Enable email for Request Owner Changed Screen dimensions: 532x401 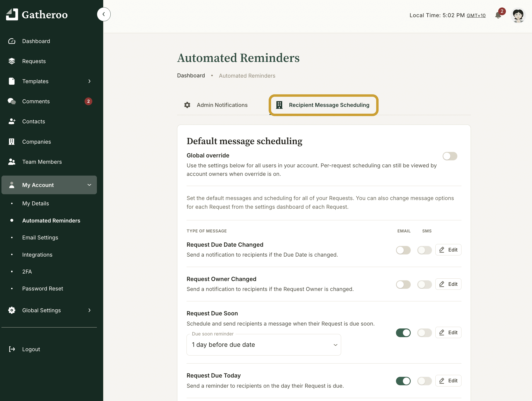coord(403,284)
